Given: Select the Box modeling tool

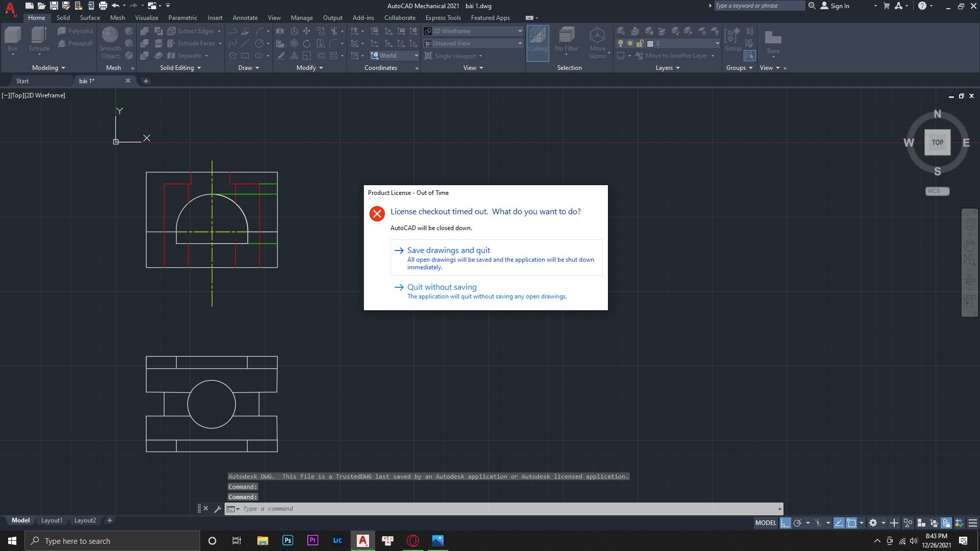Looking at the screenshot, I should tap(12, 38).
